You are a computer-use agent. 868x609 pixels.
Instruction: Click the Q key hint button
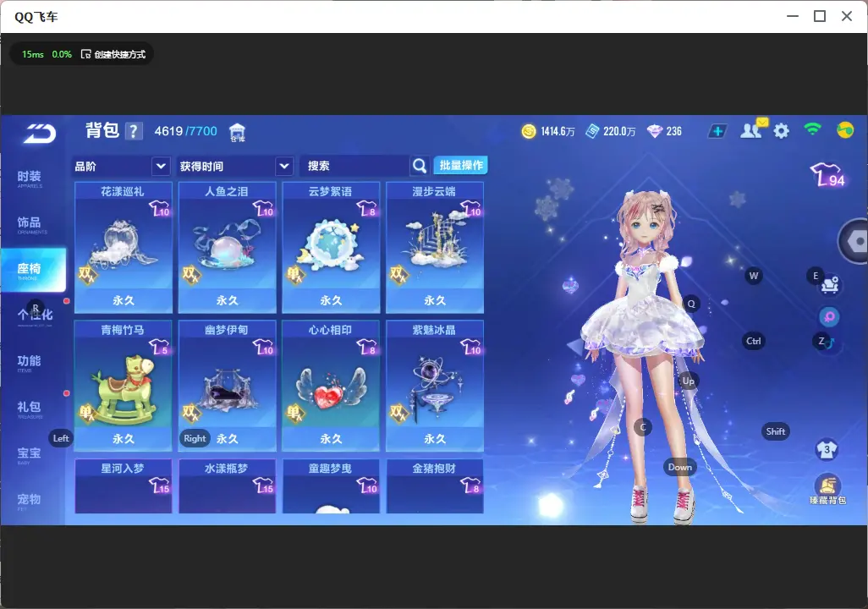click(x=691, y=304)
